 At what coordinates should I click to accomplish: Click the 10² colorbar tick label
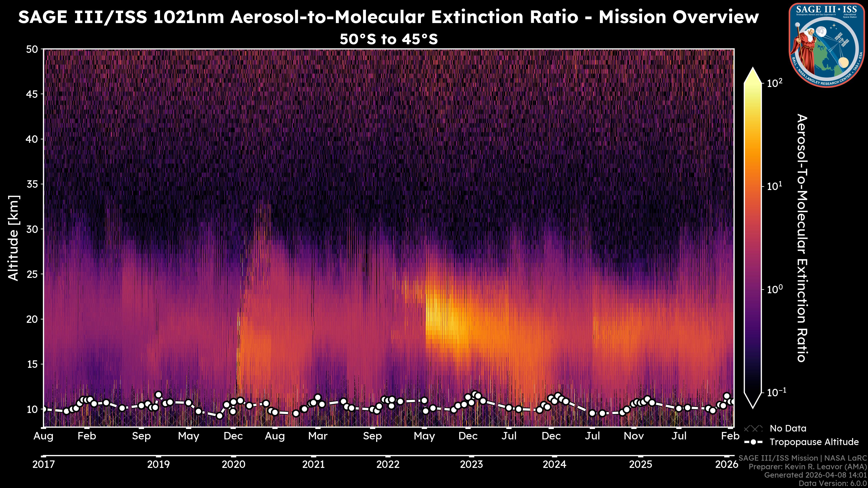[x=775, y=83]
